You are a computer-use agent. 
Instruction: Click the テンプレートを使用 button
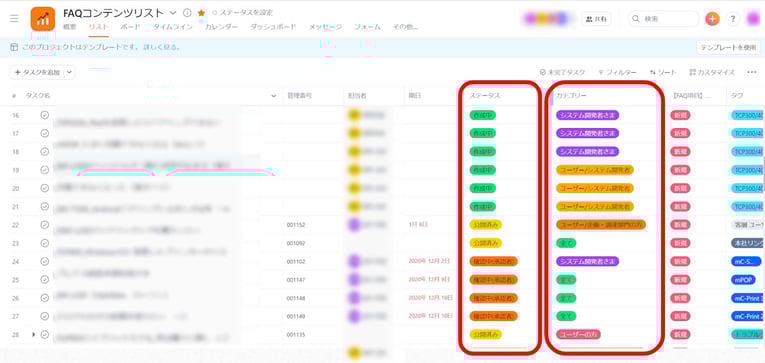click(728, 47)
